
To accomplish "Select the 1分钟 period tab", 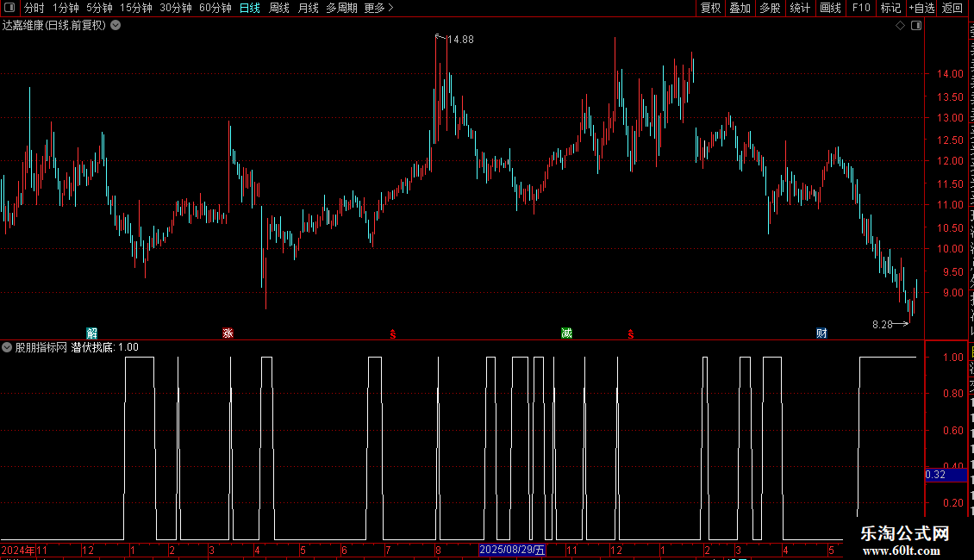I will point(66,8).
